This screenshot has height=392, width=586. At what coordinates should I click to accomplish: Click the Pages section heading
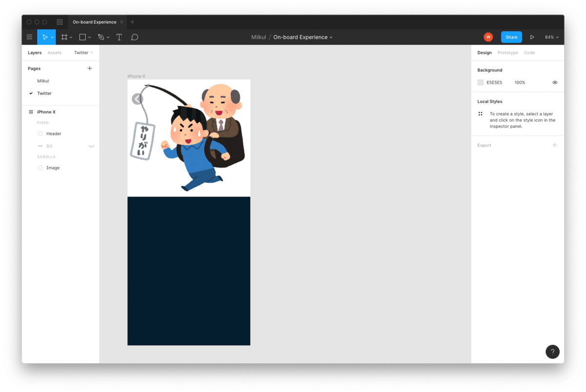34,68
